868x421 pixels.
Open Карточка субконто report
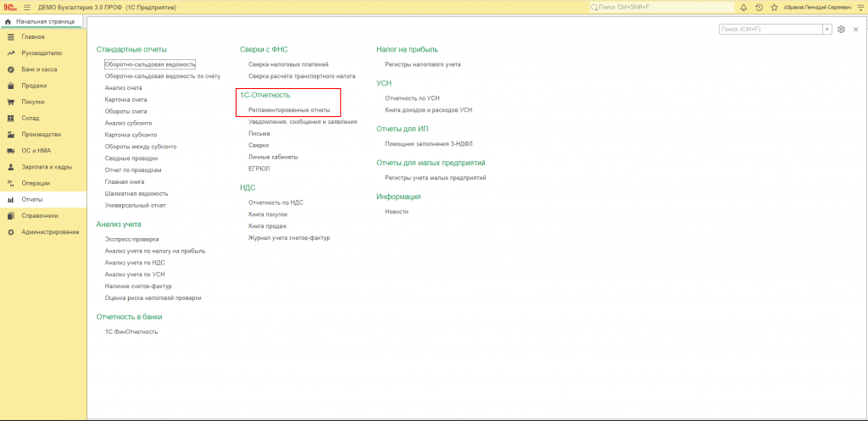coord(131,135)
